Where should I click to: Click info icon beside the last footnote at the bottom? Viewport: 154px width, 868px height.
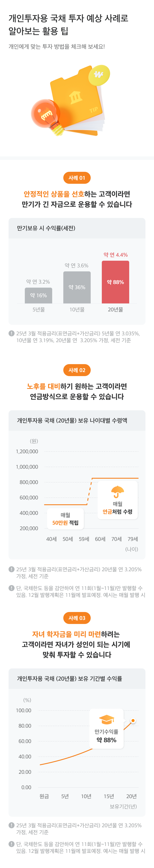(12, 844)
